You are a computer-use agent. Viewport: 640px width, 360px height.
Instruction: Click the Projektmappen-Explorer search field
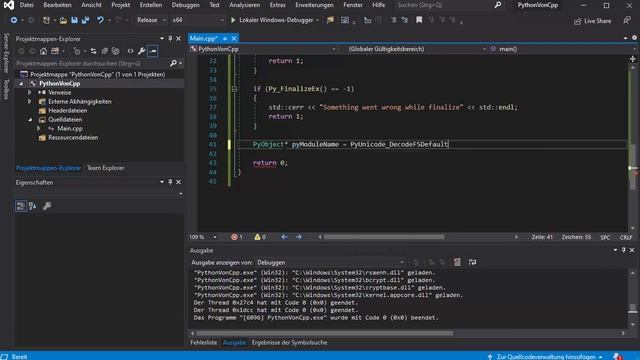92,63
